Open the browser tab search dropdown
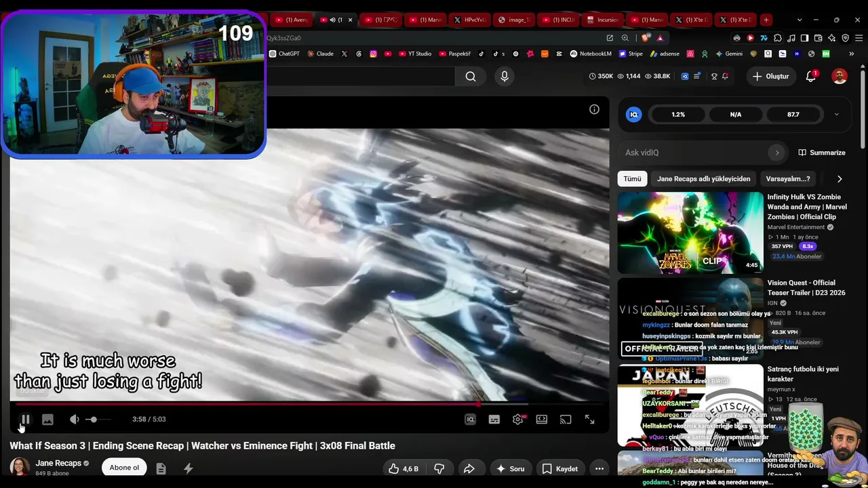This screenshot has height=488, width=868. [800, 20]
